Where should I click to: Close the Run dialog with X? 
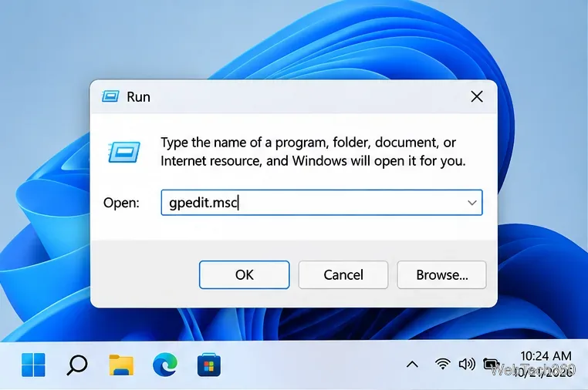pyautogui.click(x=477, y=96)
